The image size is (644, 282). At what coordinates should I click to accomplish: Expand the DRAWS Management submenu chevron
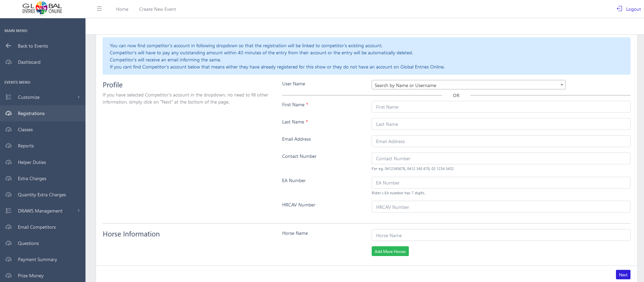coord(79,211)
